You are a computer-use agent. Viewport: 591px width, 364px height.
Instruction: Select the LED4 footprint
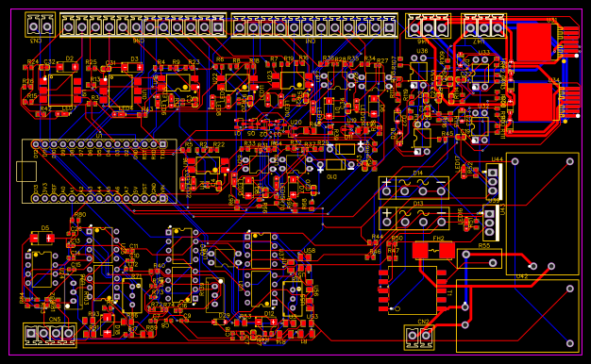click(x=120, y=114)
